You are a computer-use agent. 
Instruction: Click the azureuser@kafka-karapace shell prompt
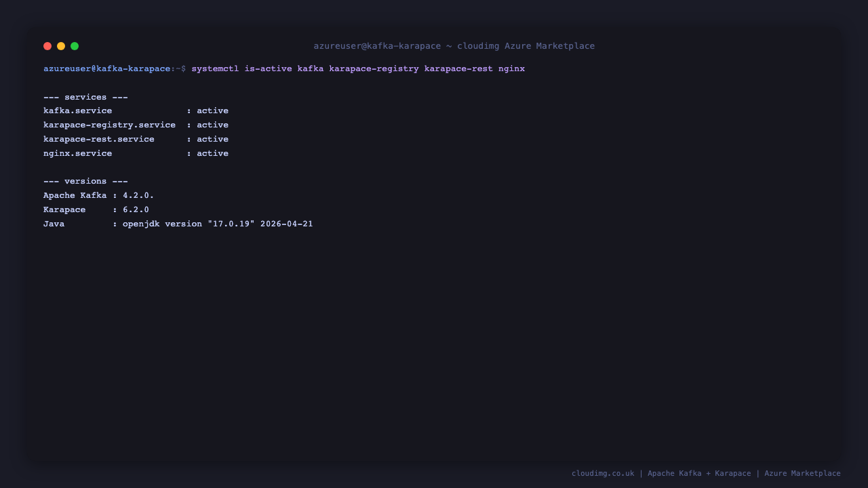[115, 69]
